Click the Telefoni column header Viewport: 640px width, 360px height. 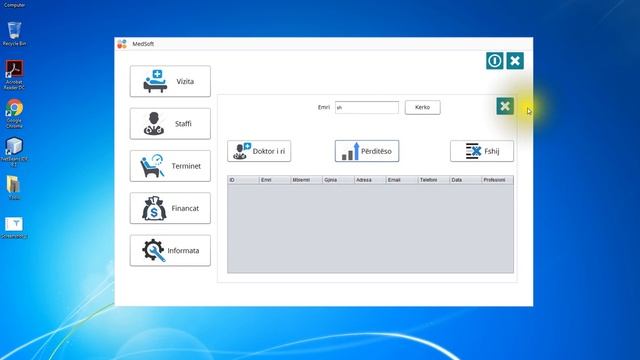[434, 180]
